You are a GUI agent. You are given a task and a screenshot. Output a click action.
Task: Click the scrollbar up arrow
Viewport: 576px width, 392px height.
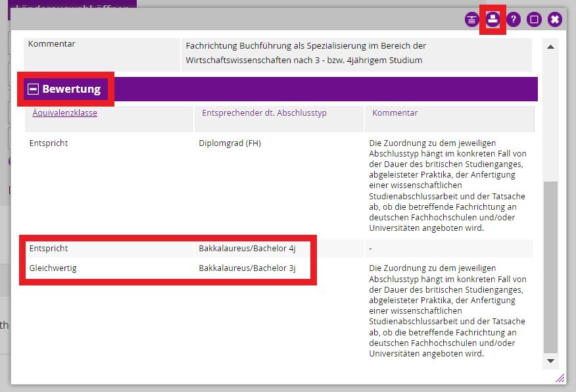click(x=550, y=47)
